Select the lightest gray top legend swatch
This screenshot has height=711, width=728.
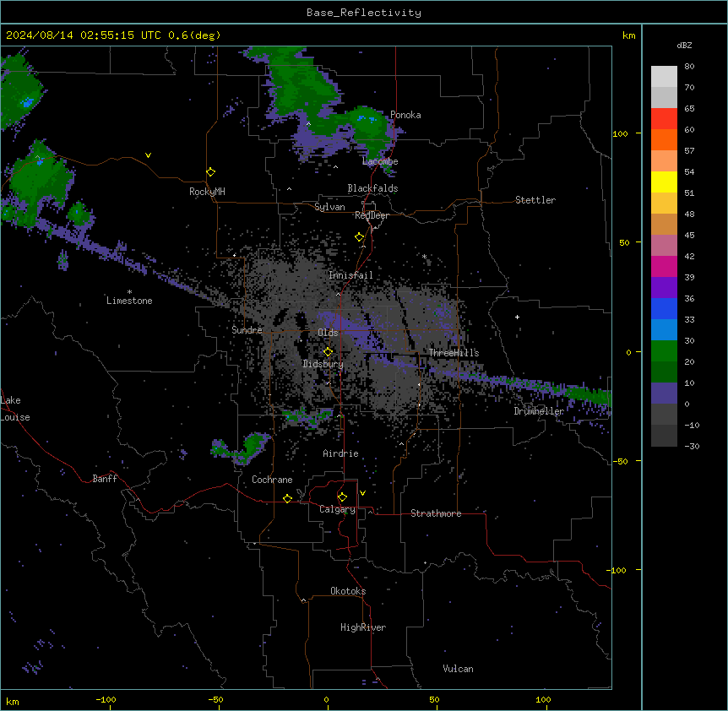pos(664,77)
